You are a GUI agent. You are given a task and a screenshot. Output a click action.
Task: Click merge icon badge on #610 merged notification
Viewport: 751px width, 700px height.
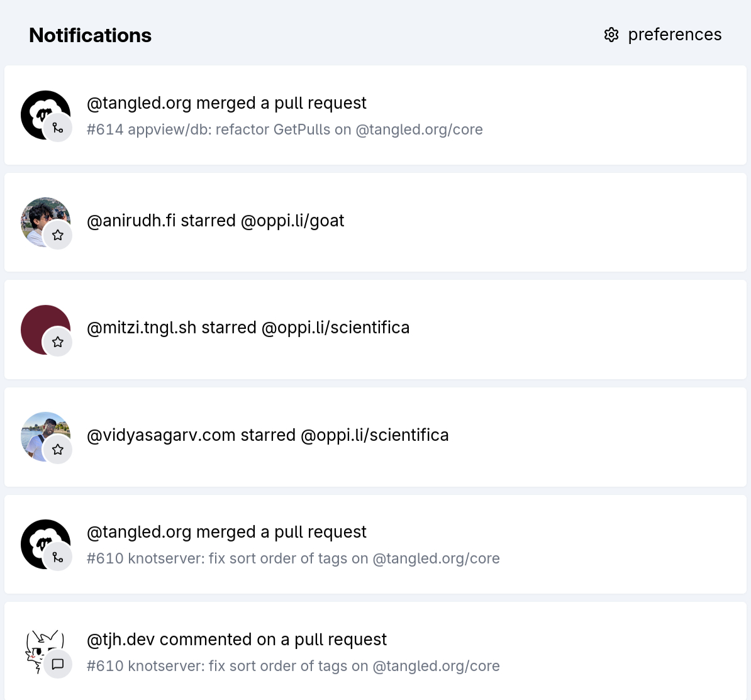(58, 557)
